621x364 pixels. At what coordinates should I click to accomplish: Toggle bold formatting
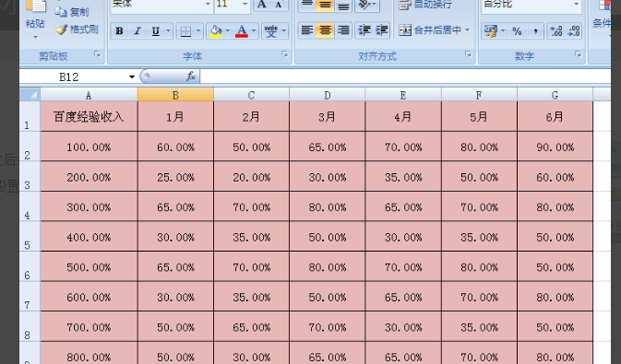[119, 30]
